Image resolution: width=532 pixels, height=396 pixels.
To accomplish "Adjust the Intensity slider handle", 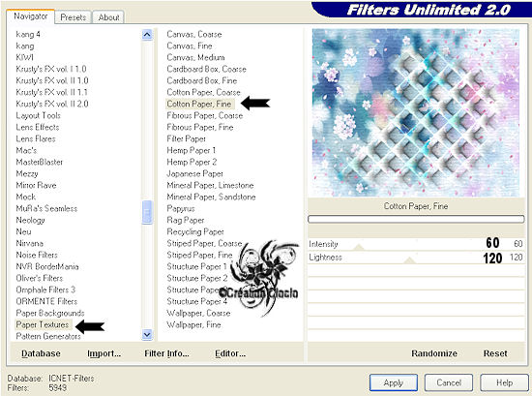I will pyautogui.click(x=359, y=247).
